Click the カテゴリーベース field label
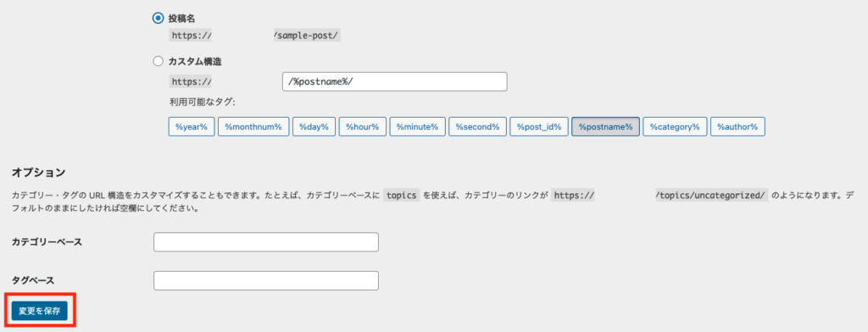This screenshot has width=868, height=332. (47, 242)
